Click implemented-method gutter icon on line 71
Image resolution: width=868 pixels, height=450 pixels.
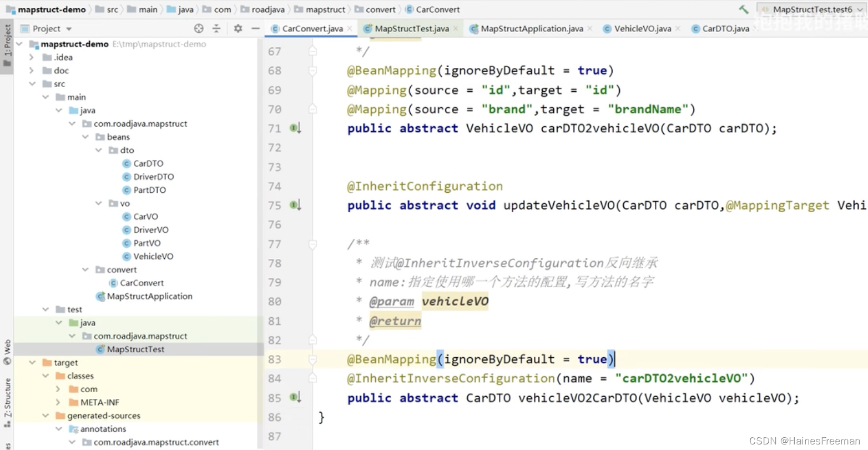(x=295, y=128)
